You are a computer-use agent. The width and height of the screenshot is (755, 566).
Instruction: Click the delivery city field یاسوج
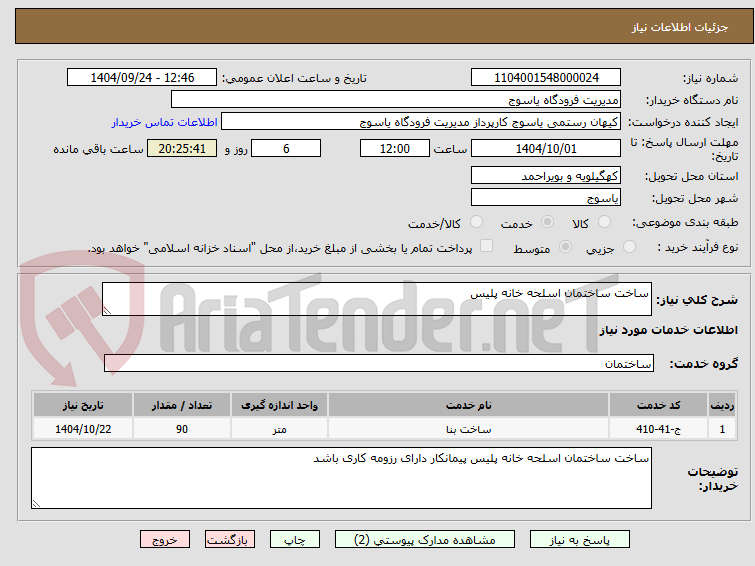point(546,197)
